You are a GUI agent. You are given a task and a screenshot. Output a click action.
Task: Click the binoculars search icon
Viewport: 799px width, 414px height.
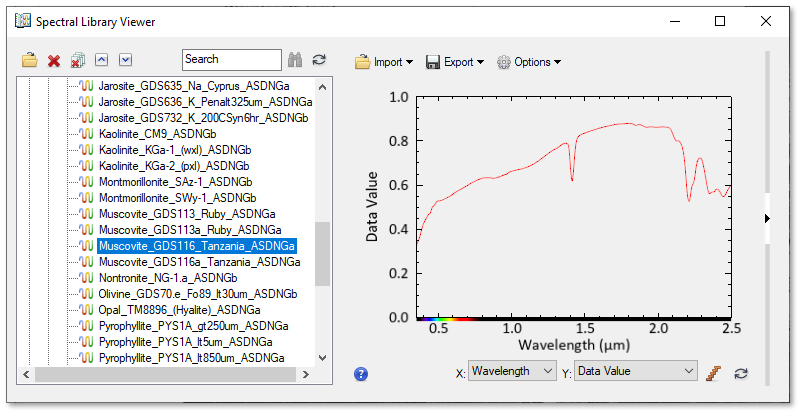[295, 60]
